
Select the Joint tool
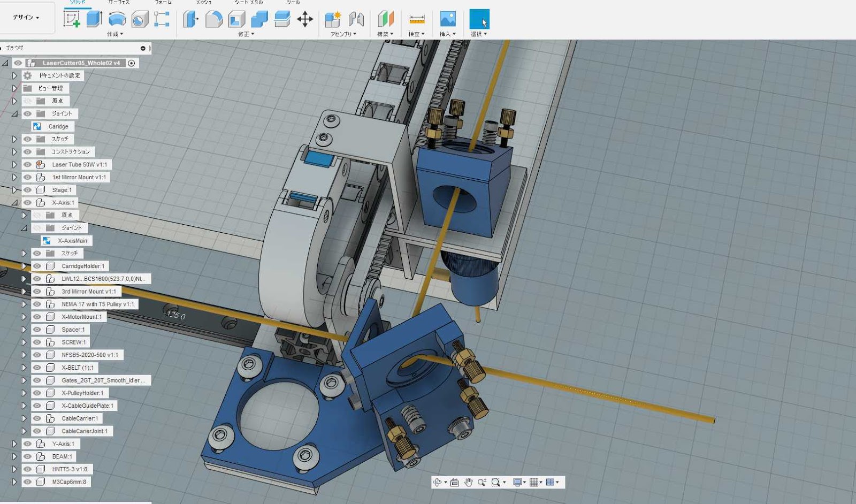point(356,19)
